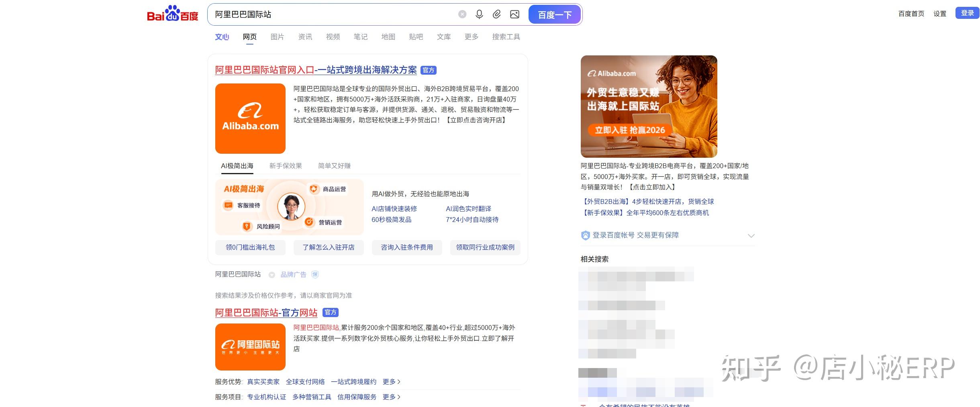Click the 官方 badge on 官方网站 result
980x407 pixels.
(331, 312)
